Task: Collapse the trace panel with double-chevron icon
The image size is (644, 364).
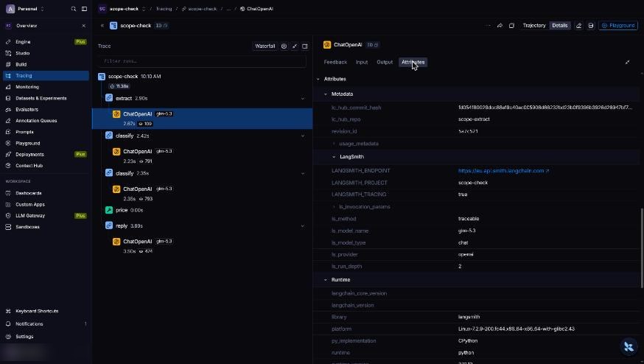Action: click(x=102, y=26)
